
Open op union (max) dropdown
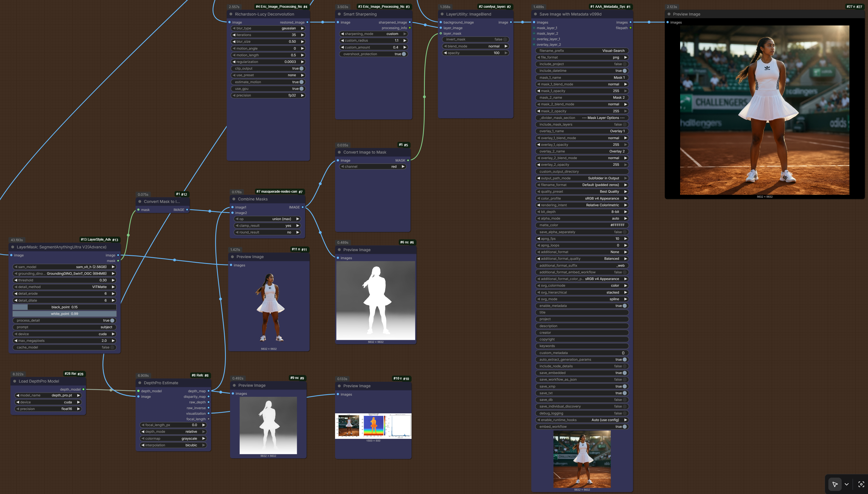coord(267,219)
